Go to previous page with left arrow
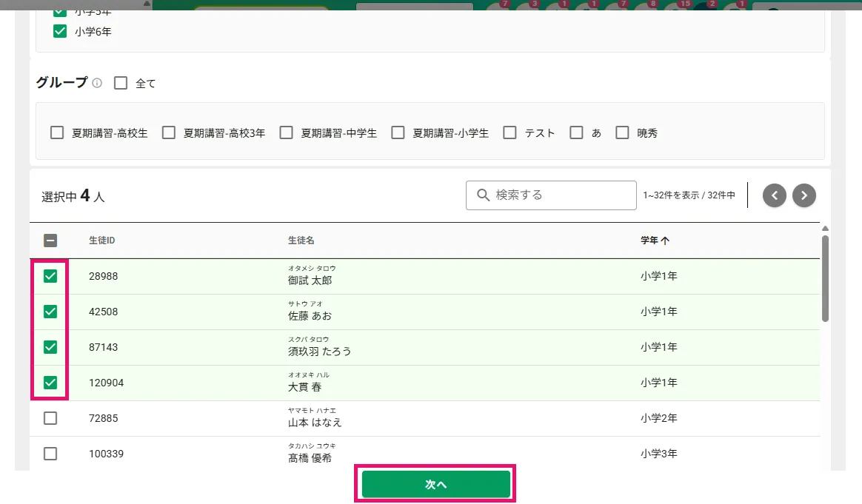This screenshot has height=504, width=862. pos(774,195)
